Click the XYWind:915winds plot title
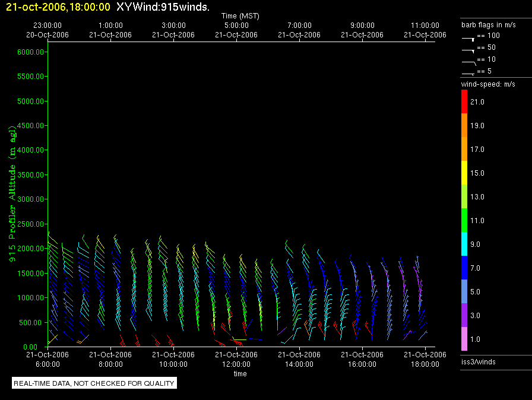Viewport: 532px width, 400px height. point(162,7)
